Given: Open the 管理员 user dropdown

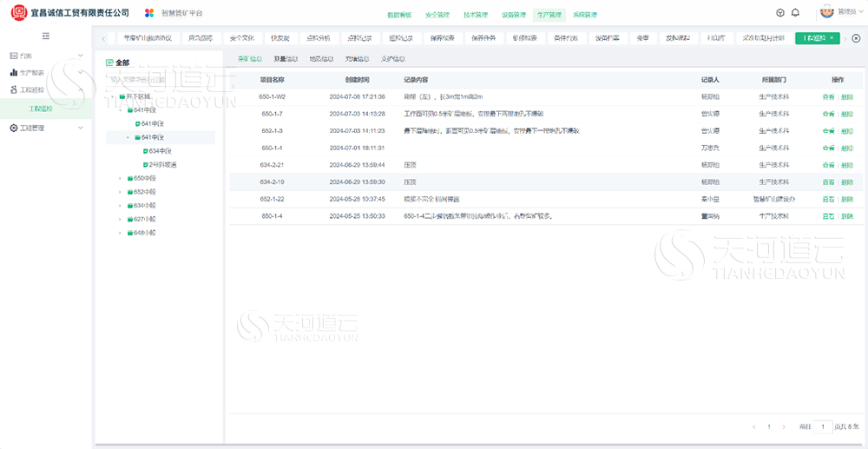Looking at the screenshot, I should (852, 11).
